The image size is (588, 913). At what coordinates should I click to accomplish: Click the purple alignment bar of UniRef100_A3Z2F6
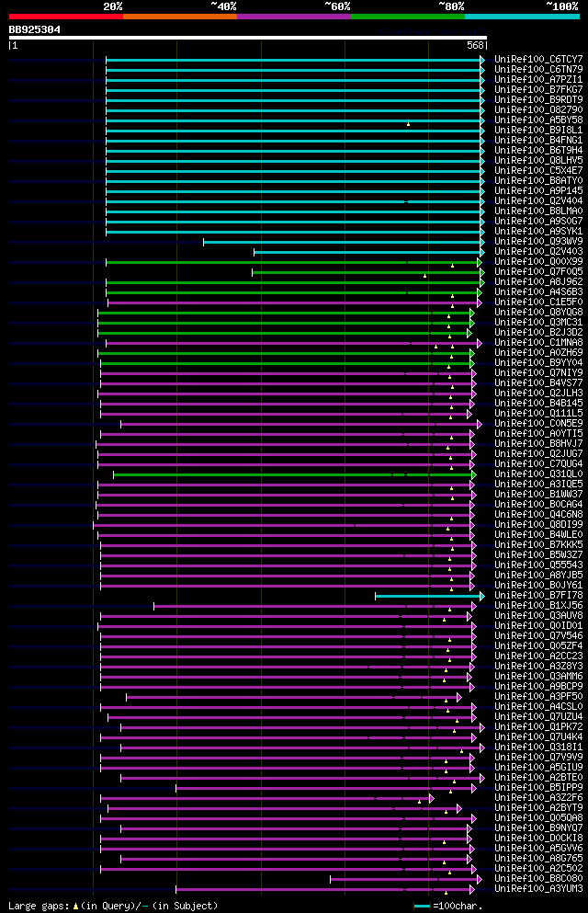tap(267, 798)
